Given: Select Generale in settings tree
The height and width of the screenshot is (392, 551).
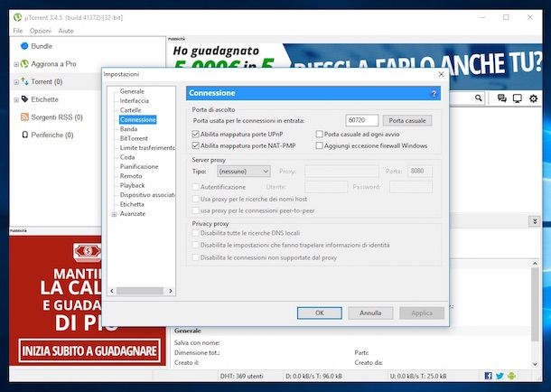Looking at the screenshot, I should (x=132, y=91).
